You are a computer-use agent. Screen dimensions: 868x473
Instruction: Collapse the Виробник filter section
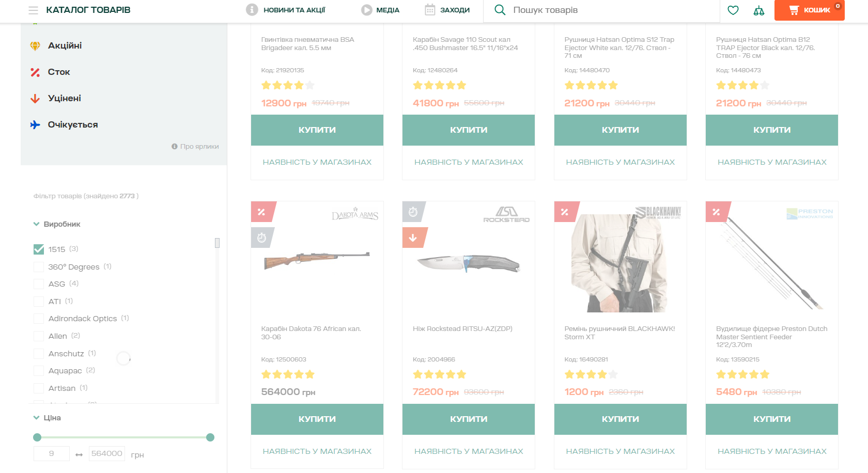(x=37, y=224)
